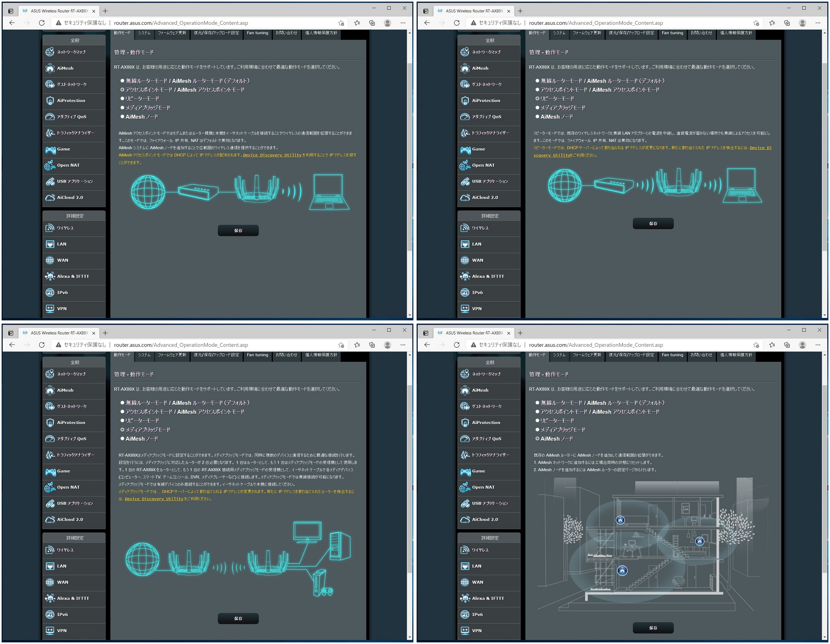830x644 pixels.
Task: Open Device Discovery Utility link in bottom-left window
Action: pyautogui.click(x=154, y=499)
